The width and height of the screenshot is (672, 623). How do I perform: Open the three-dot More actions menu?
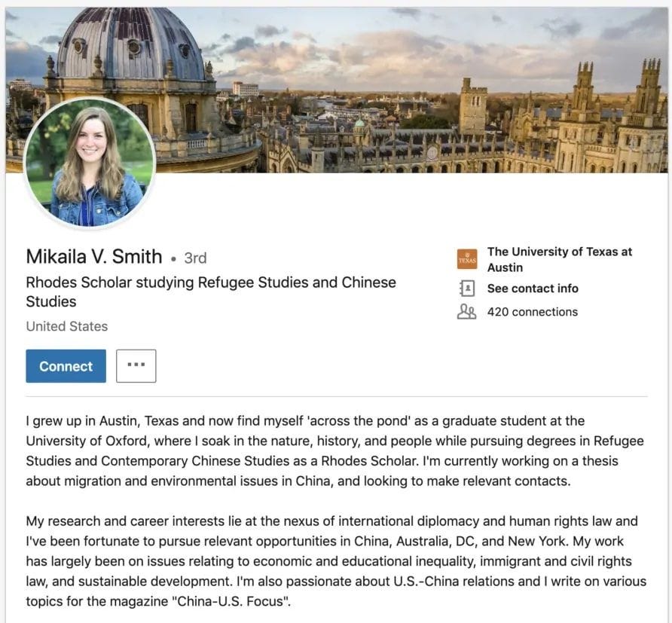click(136, 366)
